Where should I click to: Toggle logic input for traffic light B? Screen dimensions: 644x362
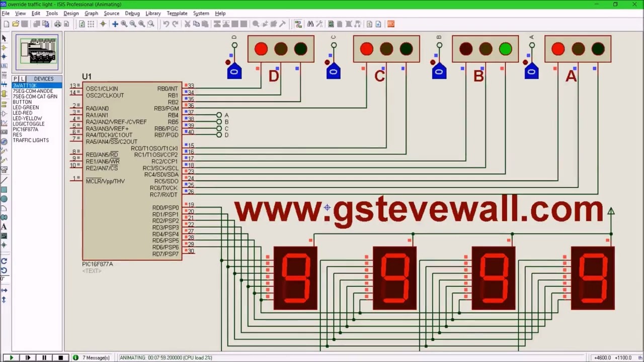tap(439, 72)
